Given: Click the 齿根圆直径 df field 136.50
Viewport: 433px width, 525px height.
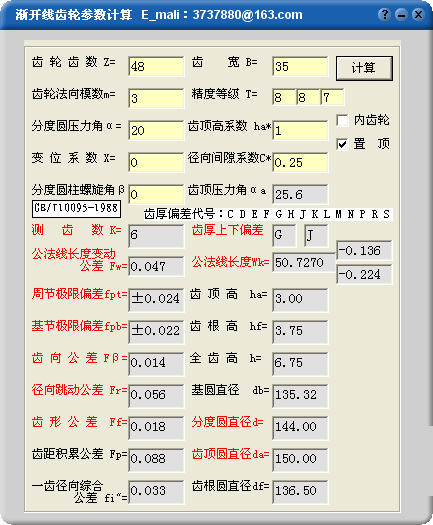Looking at the screenshot, I should [x=300, y=491].
